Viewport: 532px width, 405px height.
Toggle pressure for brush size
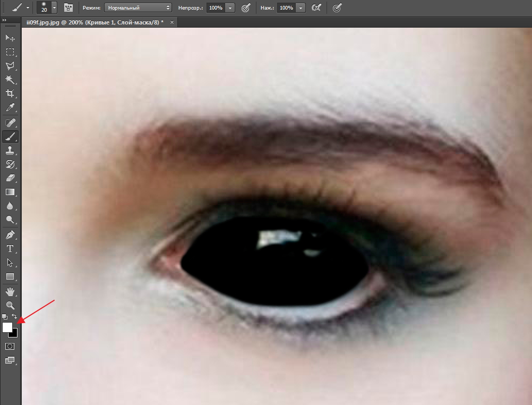(337, 7)
